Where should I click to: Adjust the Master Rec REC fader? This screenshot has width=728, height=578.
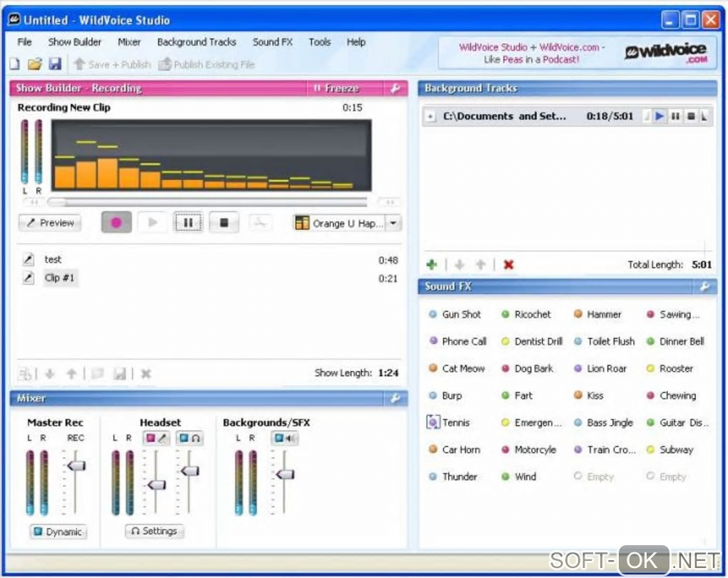click(76, 466)
